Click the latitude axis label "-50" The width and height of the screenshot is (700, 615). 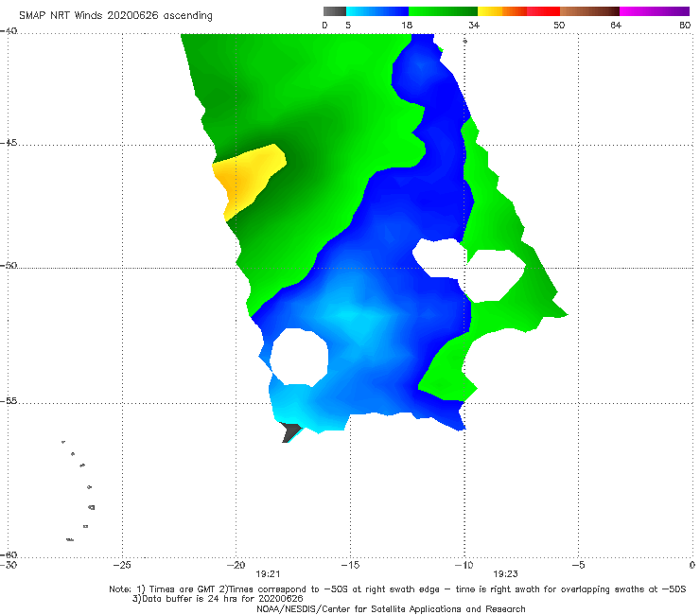(9, 266)
